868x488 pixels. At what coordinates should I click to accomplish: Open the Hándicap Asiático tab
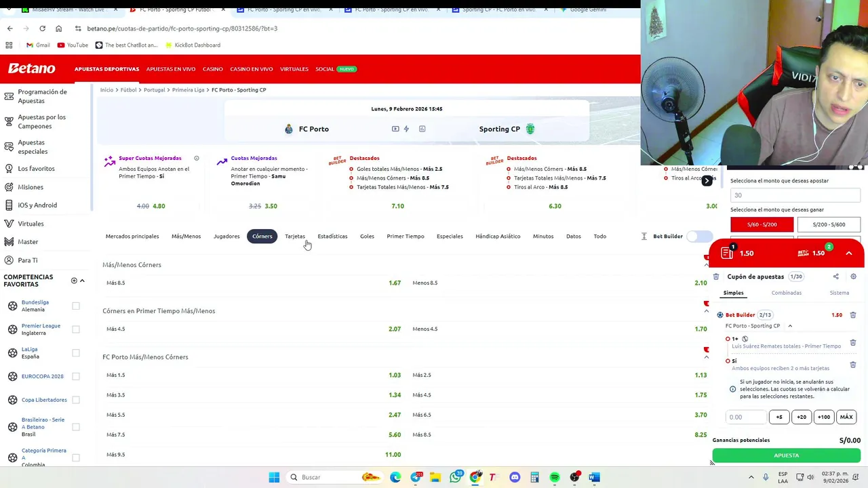498,237
